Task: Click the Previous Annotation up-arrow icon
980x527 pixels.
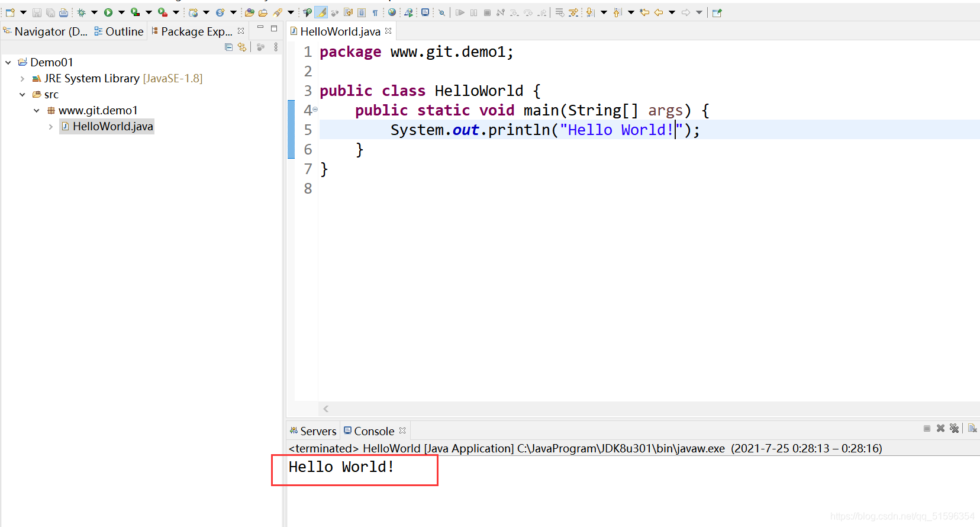Action: point(617,12)
